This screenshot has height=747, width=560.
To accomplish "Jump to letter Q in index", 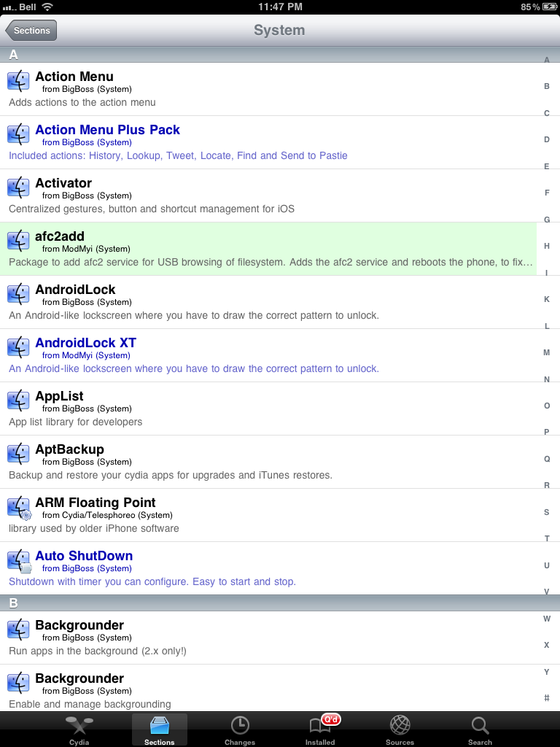I will pyautogui.click(x=547, y=459).
